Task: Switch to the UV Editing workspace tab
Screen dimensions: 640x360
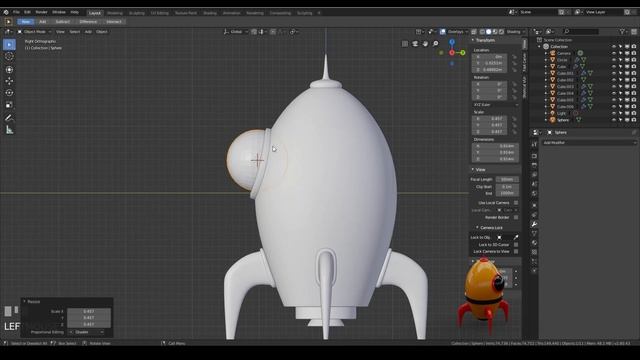Action: (x=160, y=13)
